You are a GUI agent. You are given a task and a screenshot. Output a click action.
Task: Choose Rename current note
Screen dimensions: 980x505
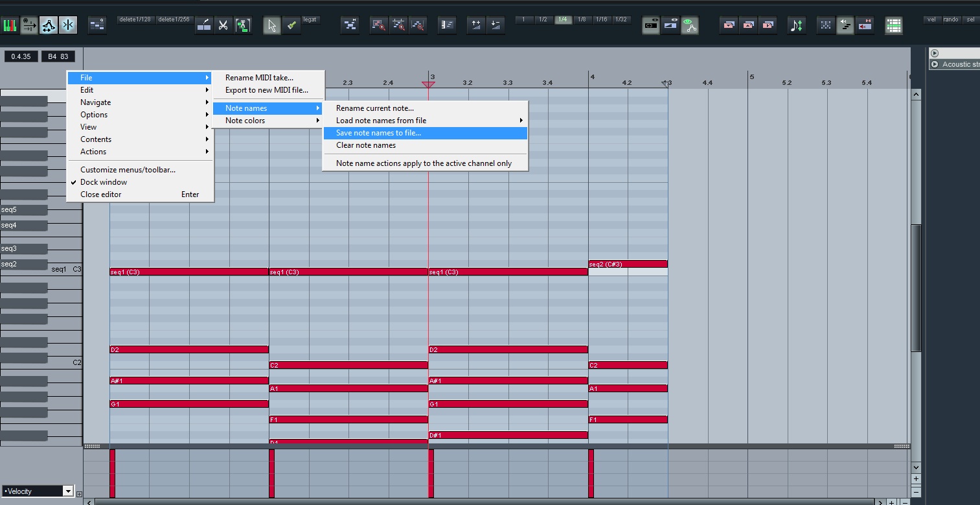pyautogui.click(x=426, y=108)
